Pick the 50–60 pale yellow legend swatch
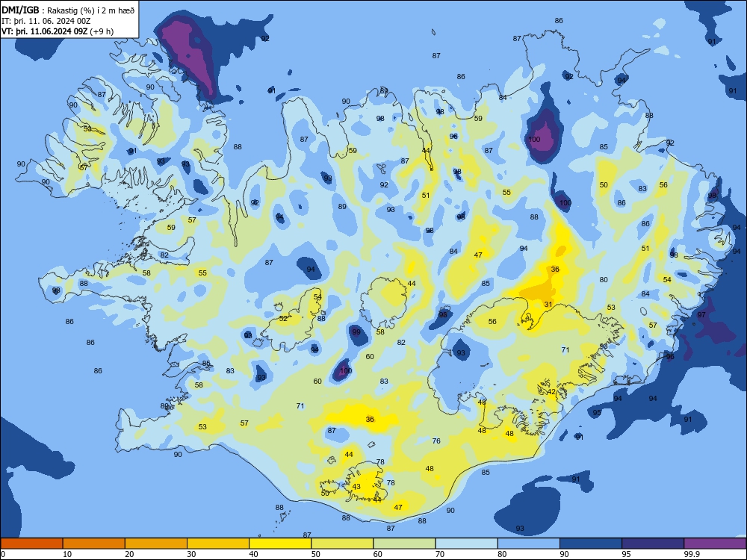The image size is (747, 560). (x=342, y=544)
